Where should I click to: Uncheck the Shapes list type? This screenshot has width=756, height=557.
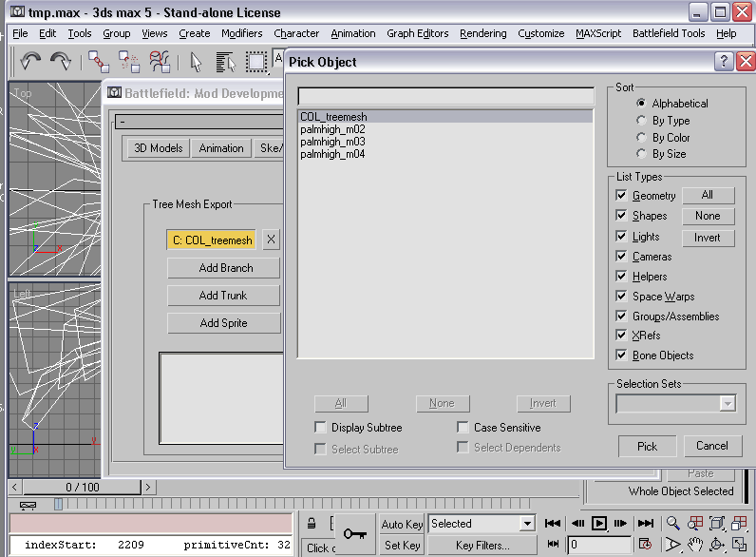coord(621,215)
